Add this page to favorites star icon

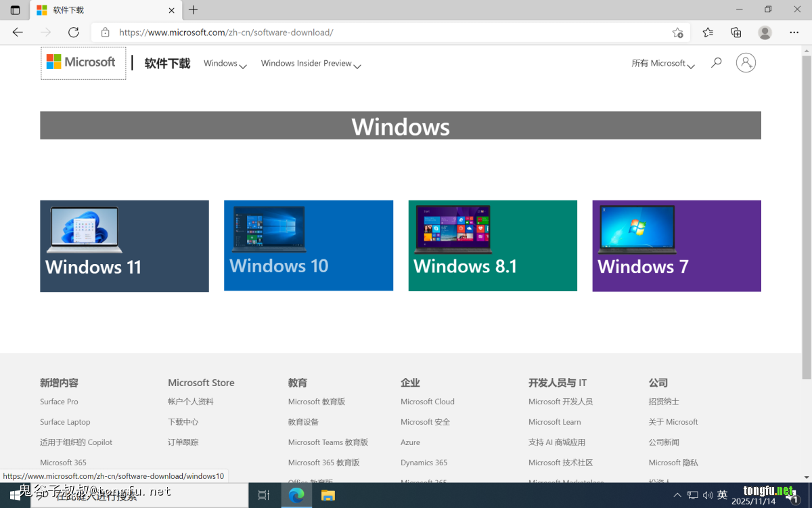(677, 33)
